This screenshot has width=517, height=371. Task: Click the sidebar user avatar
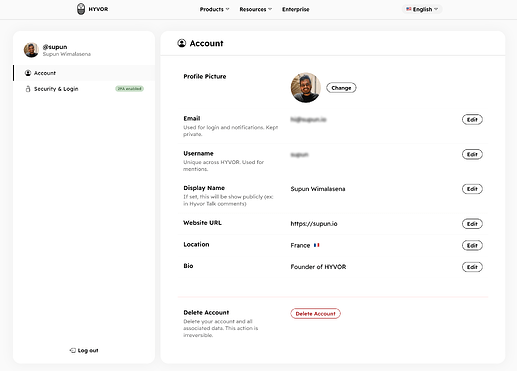31,50
